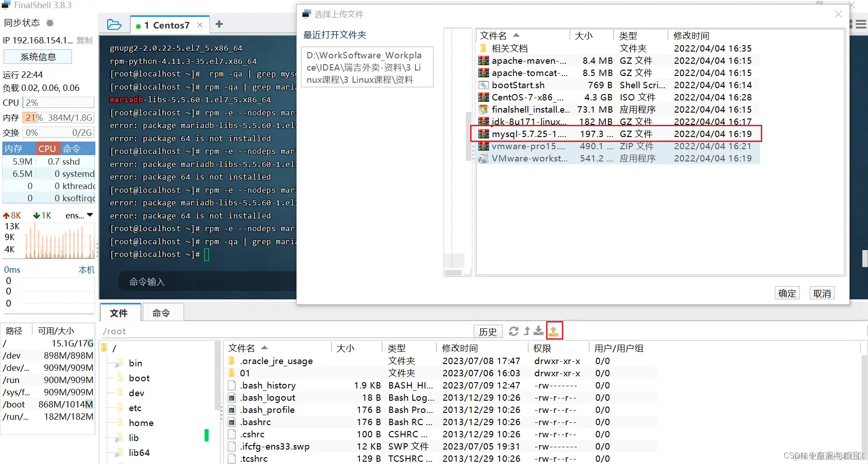Click the jdk-8u171-linux archive icon

(483, 121)
